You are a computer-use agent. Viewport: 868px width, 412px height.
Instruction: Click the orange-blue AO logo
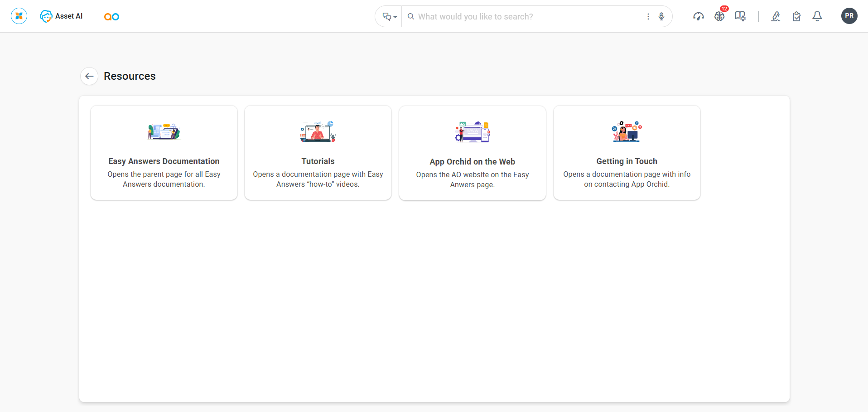coord(111,17)
